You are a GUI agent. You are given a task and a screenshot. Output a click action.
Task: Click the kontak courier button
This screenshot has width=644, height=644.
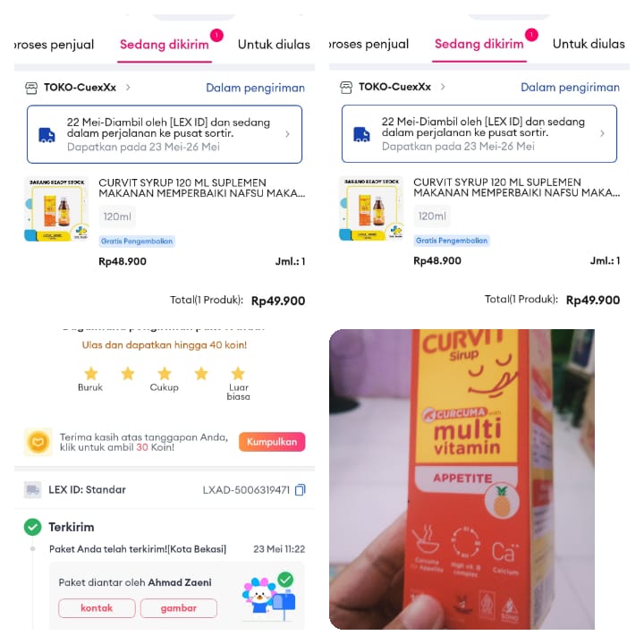pyautogui.click(x=97, y=608)
